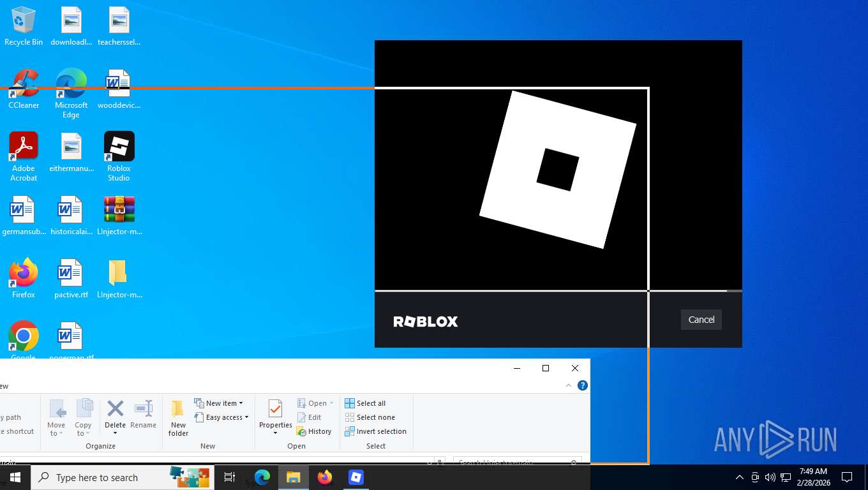Image resolution: width=868 pixels, height=490 pixels.
Task: Click Rename in File Explorer ribbon
Action: [143, 414]
